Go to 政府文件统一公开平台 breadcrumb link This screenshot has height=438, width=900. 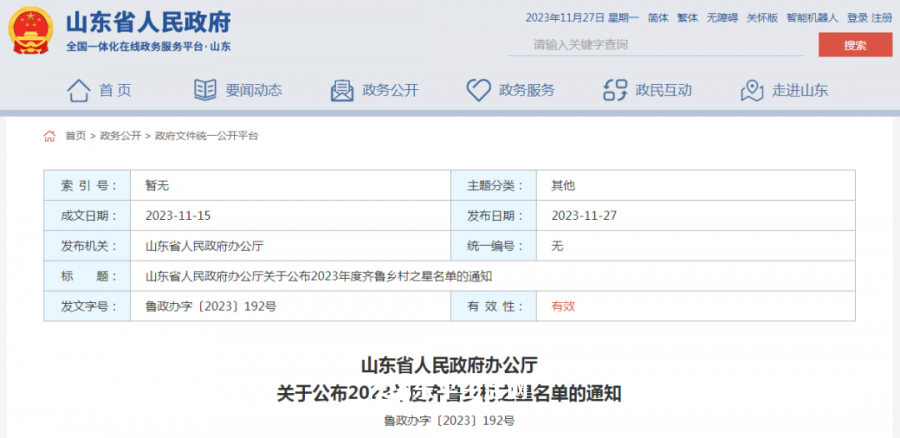206,136
